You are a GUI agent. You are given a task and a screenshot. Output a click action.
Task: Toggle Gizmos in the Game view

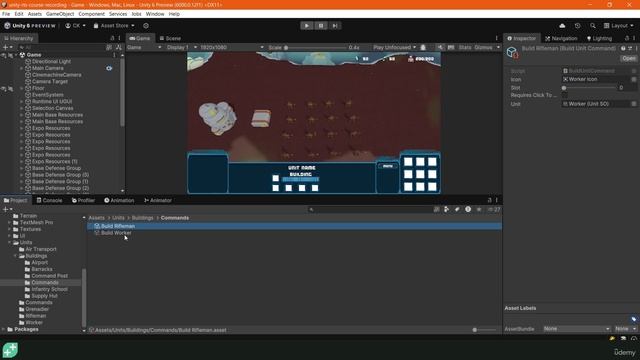point(483,48)
